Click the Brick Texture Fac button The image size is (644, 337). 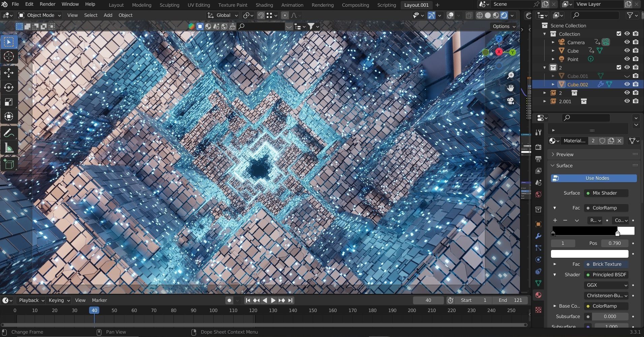click(x=606, y=264)
